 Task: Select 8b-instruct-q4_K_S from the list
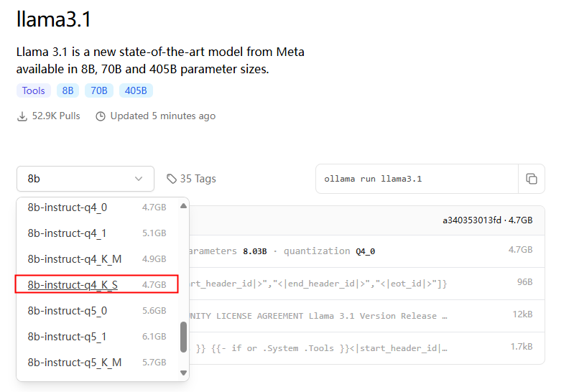click(97, 284)
